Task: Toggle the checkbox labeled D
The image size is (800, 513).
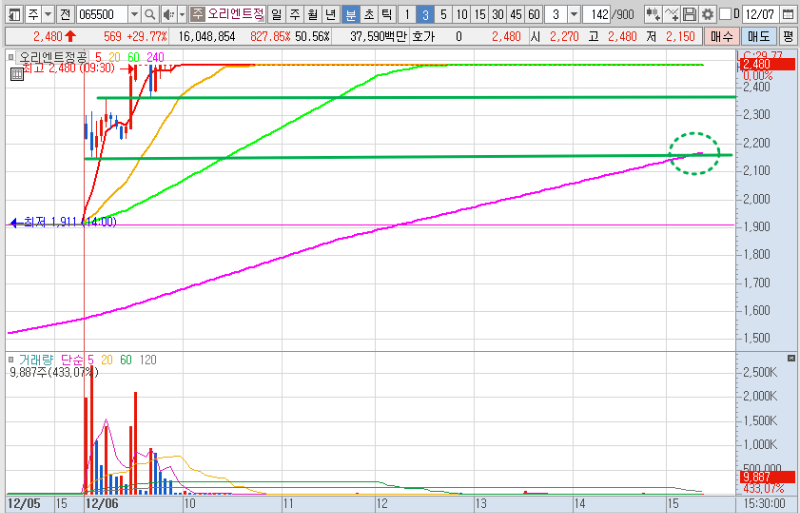Action: (x=725, y=14)
